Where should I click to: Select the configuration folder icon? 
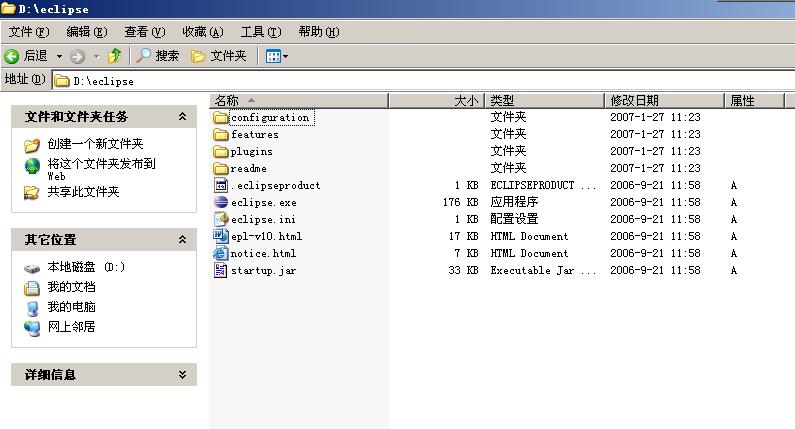[x=221, y=118]
